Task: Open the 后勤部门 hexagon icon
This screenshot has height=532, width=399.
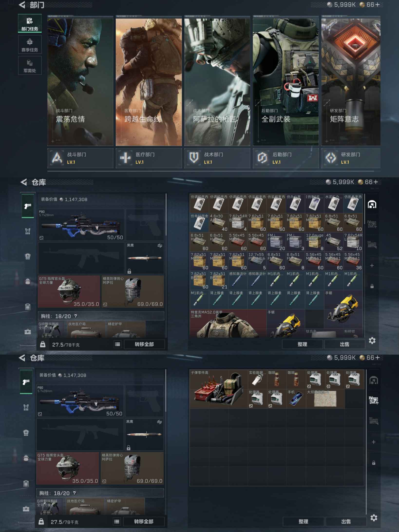Action: click(262, 158)
